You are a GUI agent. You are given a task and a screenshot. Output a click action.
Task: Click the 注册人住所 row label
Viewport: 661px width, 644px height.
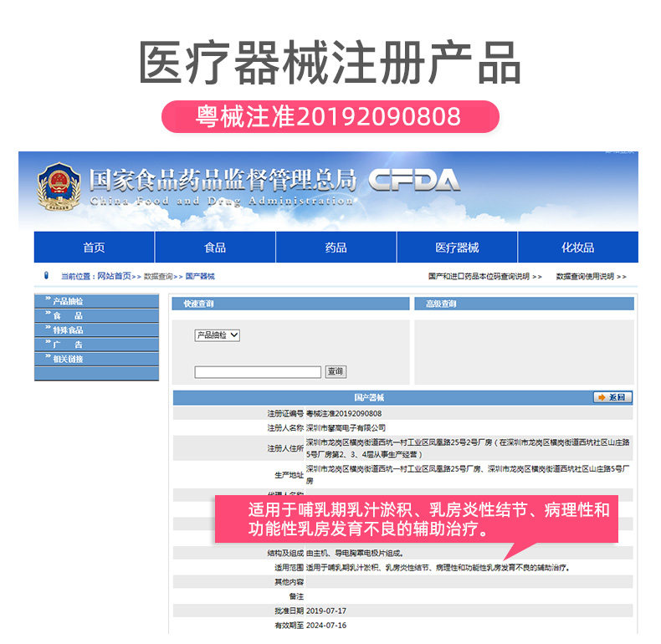[285, 448]
